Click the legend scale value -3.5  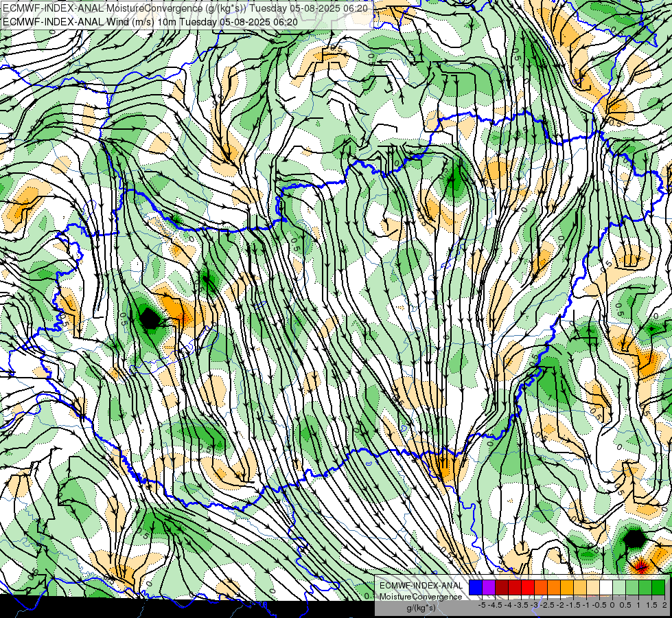tap(521, 605)
